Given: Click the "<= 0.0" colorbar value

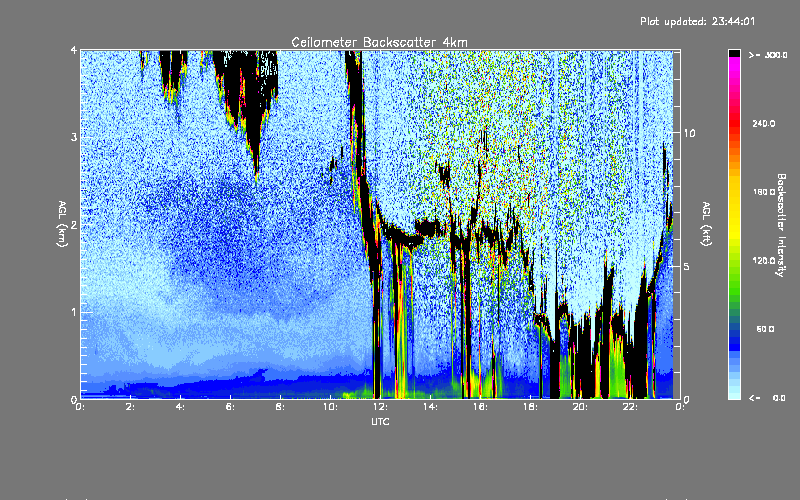Looking at the screenshot, I should coord(768,398).
